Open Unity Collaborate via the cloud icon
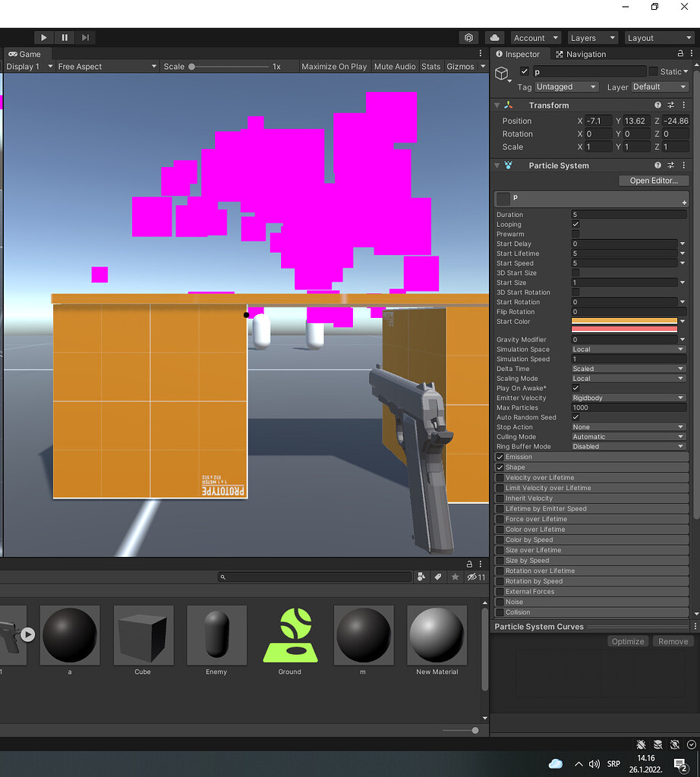 pyautogui.click(x=493, y=37)
